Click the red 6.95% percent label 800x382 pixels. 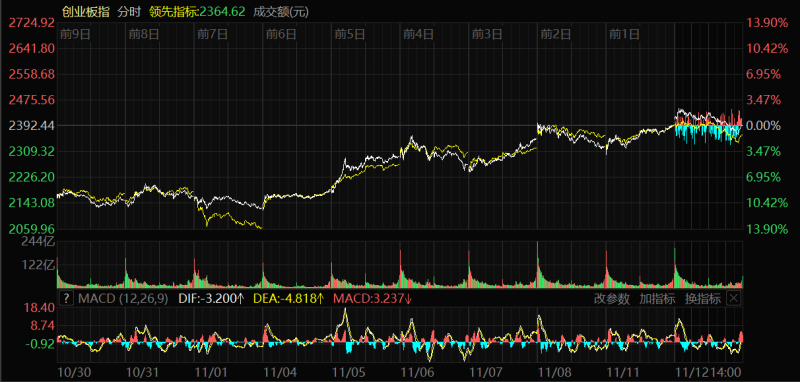[765, 74]
